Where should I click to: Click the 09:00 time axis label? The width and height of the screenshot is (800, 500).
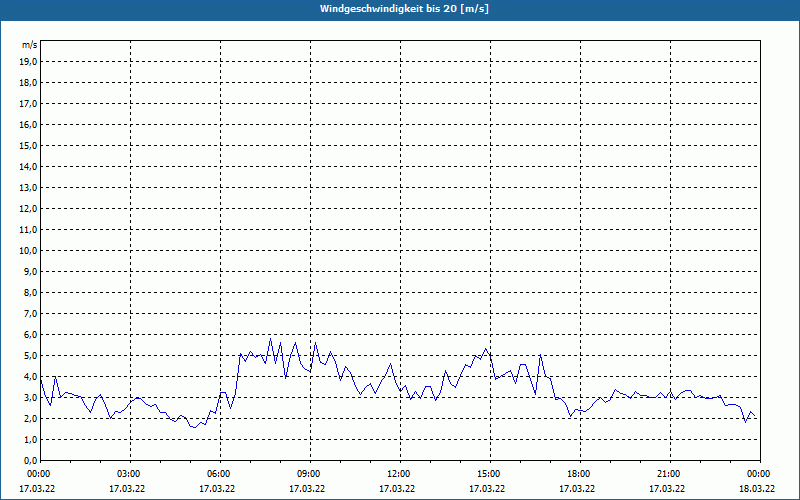310,474
